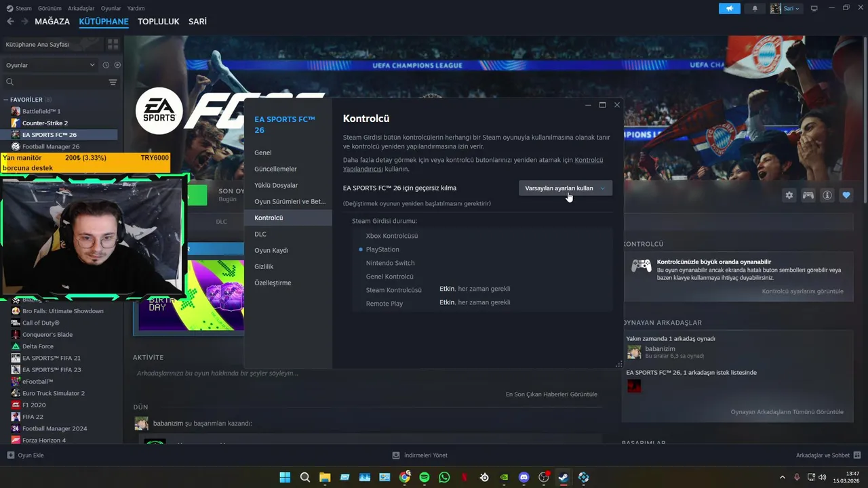Viewport: 868px width, 488px height.
Task: Open controller layout icon on game page
Action: [x=808, y=195]
